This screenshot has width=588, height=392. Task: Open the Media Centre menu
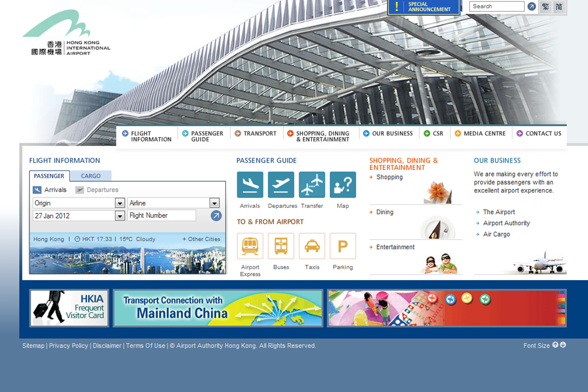[480, 133]
